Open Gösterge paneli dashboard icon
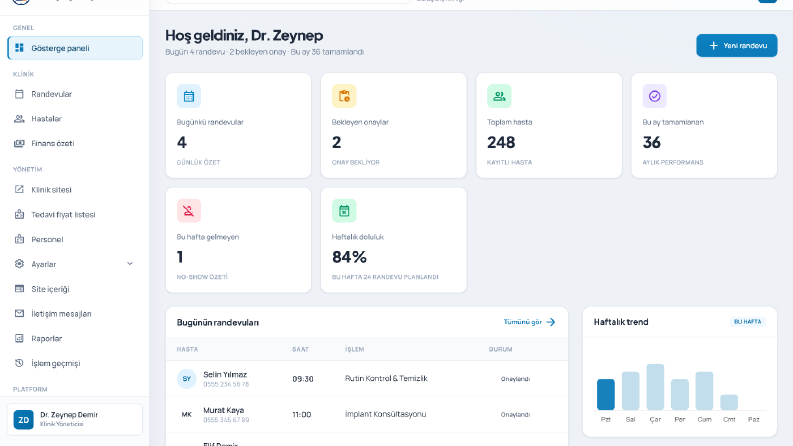The image size is (793, 446). [19, 48]
